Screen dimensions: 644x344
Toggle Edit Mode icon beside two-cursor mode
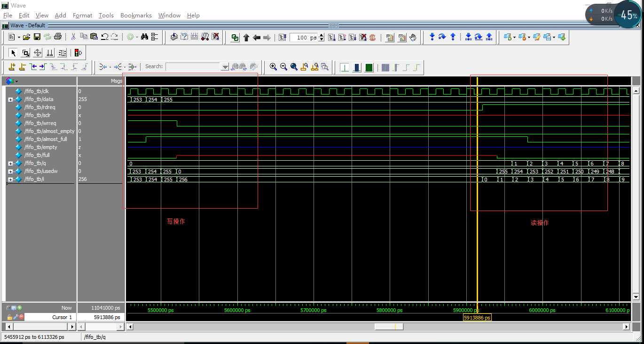62,53
